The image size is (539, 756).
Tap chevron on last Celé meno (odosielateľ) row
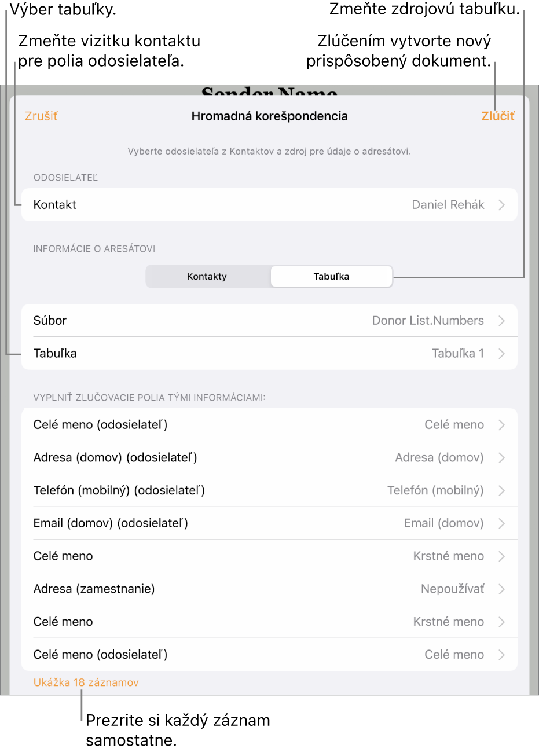(x=502, y=655)
